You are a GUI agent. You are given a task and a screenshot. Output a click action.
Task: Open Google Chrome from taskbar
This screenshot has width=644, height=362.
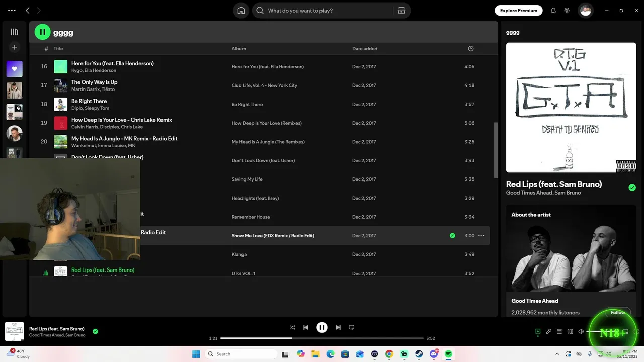(389, 354)
